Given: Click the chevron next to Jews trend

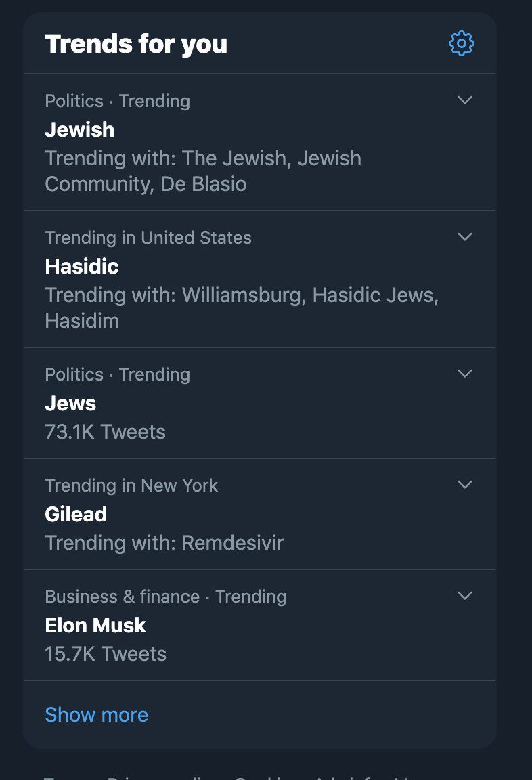Looking at the screenshot, I should tap(465, 374).
